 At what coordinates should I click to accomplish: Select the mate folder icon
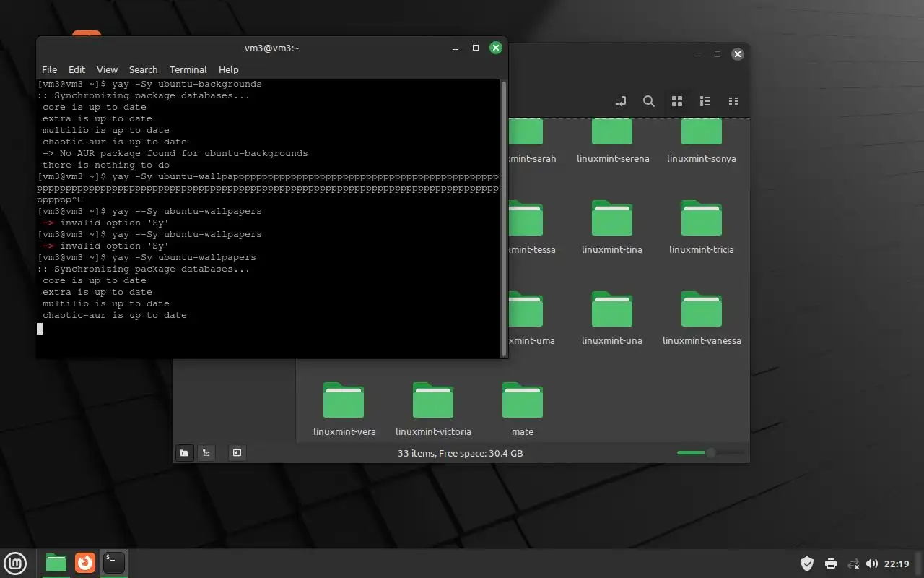(523, 400)
